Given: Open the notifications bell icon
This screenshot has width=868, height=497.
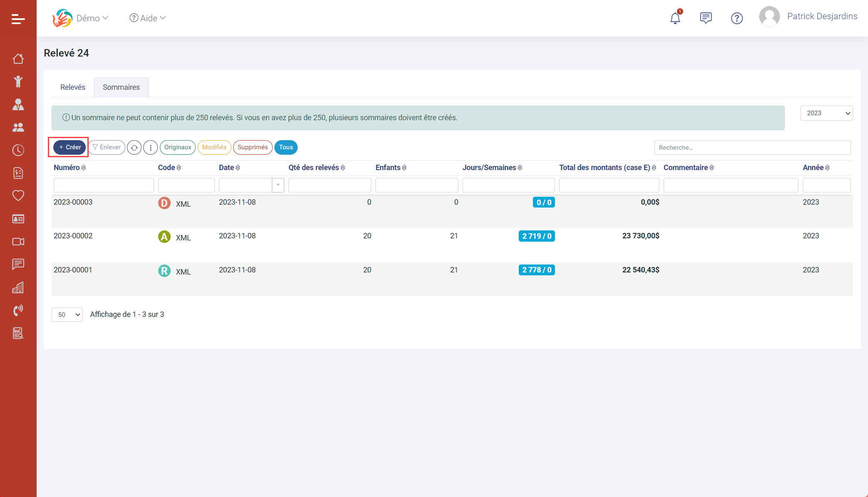Looking at the screenshot, I should [x=675, y=18].
